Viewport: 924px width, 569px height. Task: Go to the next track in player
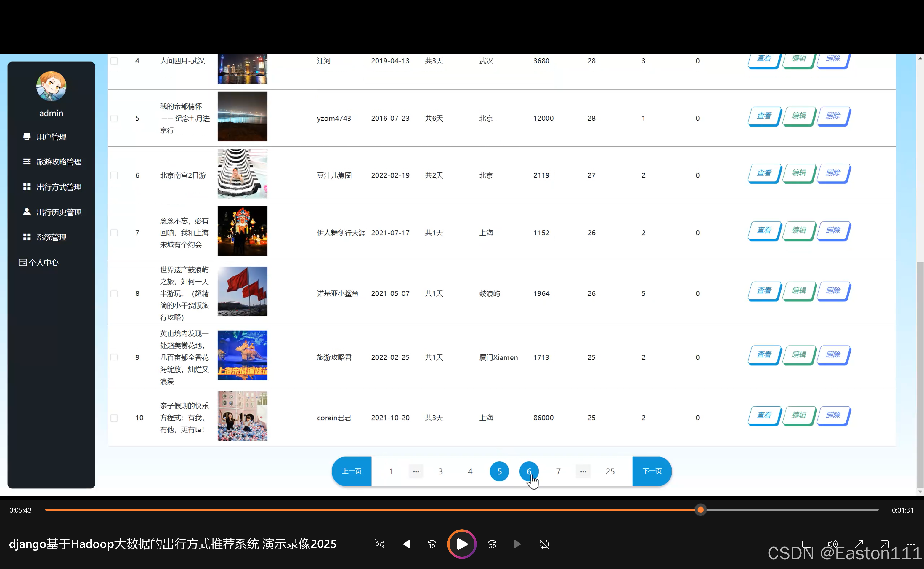[518, 544]
